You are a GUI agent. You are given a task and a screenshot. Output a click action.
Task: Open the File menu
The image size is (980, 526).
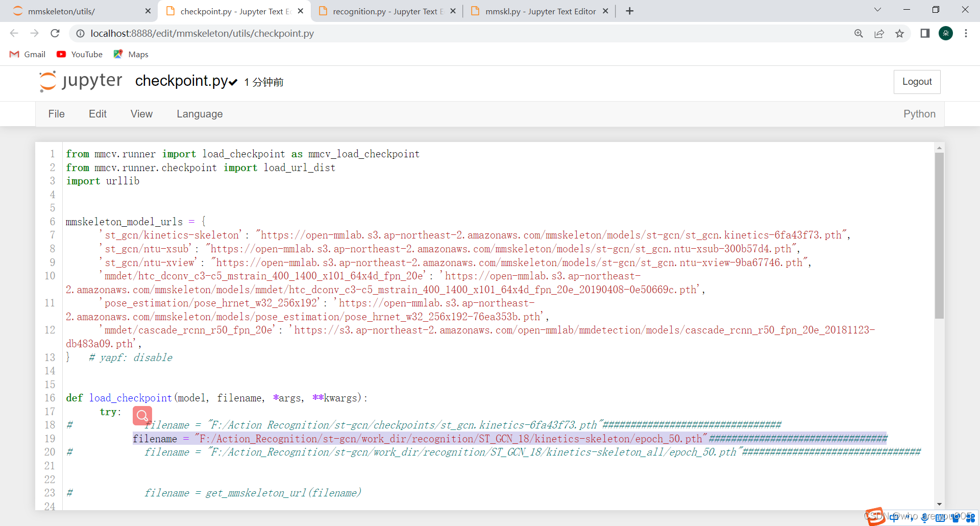(x=56, y=114)
